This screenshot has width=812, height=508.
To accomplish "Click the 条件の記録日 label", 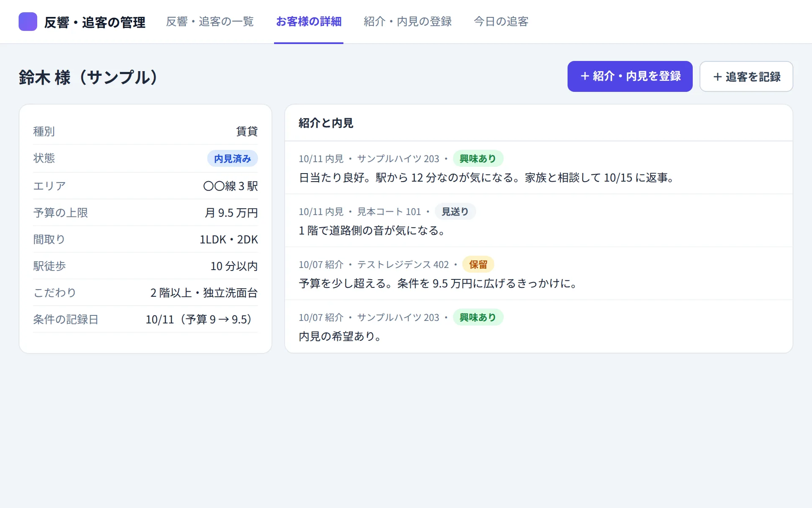I will pyautogui.click(x=66, y=319).
